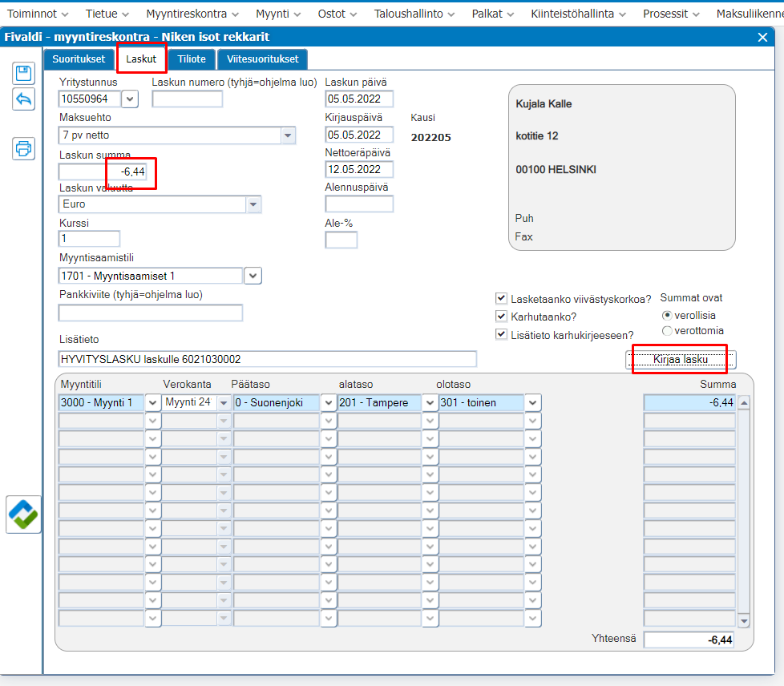Open the Taloushallinto menu
Image resolution: width=784 pixels, height=686 pixels.
coord(414,14)
